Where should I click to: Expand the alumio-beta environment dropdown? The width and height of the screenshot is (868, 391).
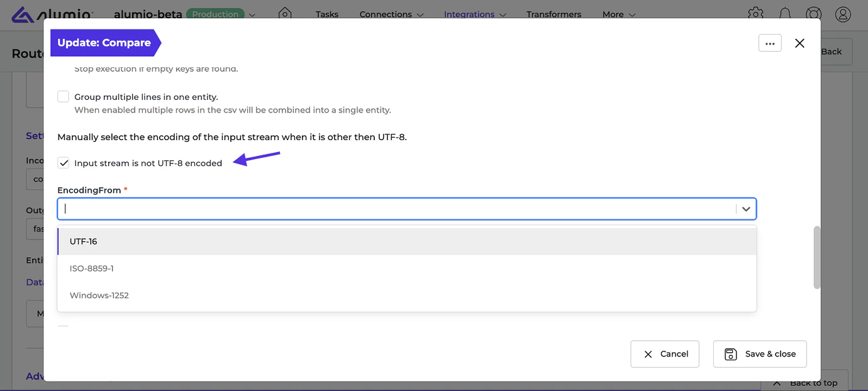(x=252, y=14)
